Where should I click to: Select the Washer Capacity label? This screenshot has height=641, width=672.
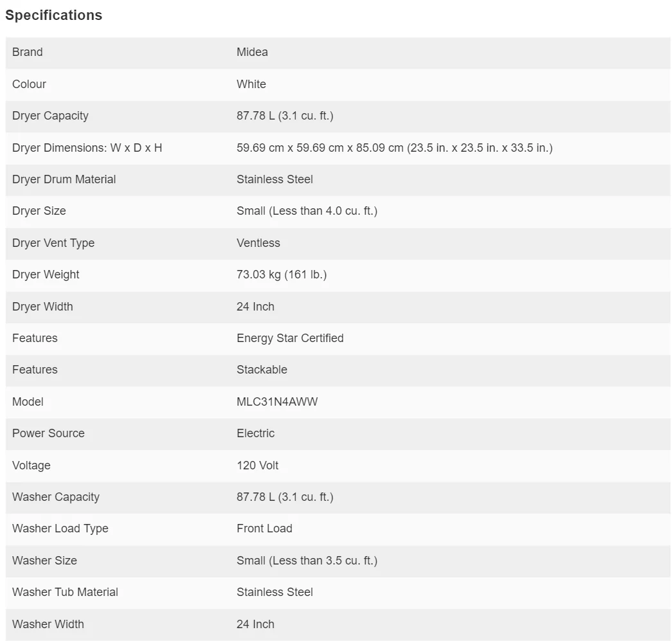(x=56, y=497)
